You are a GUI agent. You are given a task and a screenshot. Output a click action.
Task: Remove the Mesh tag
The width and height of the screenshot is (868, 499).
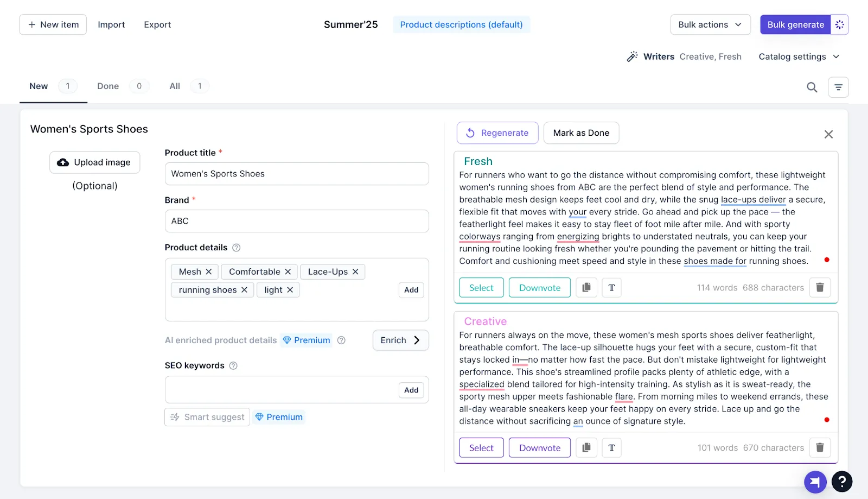pos(209,271)
